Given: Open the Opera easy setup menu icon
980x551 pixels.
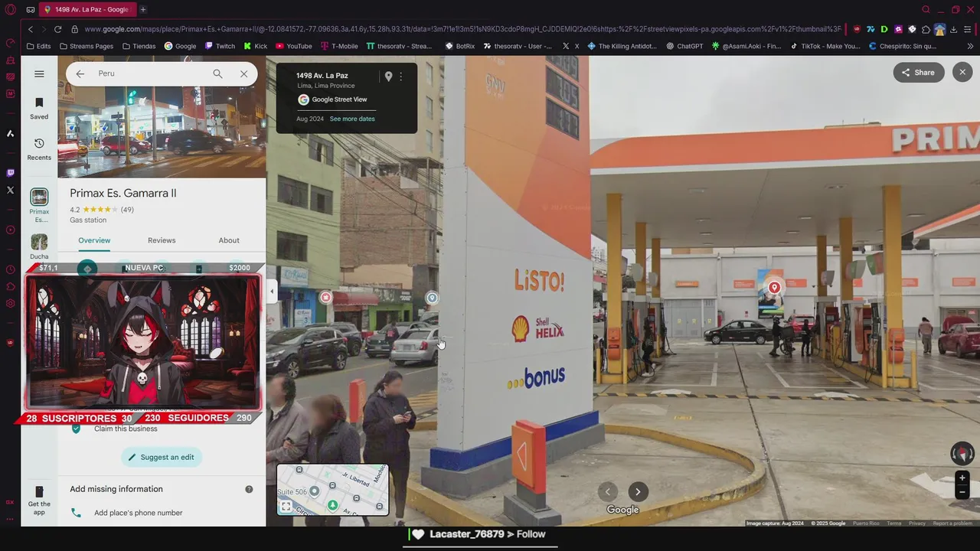Looking at the screenshot, I should (968, 29).
